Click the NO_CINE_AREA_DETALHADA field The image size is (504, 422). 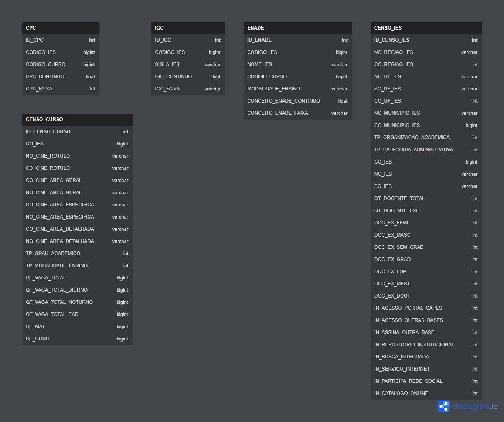click(77, 241)
